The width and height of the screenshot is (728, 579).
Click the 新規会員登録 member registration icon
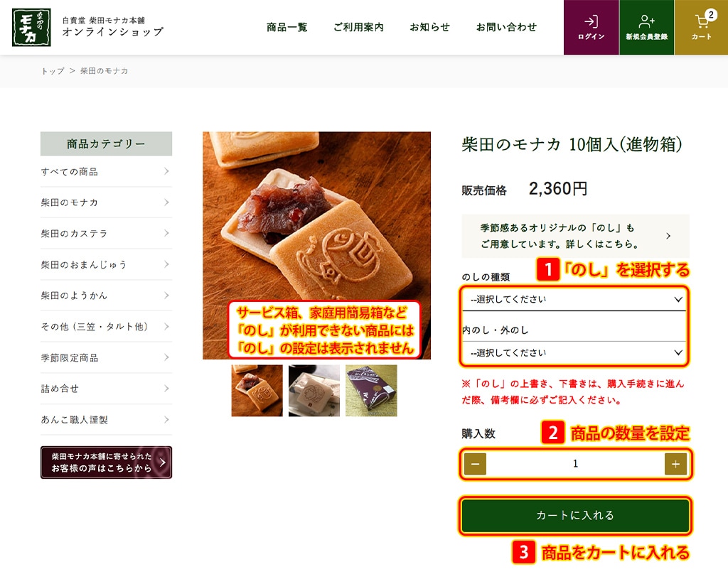[x=646, y=28]
